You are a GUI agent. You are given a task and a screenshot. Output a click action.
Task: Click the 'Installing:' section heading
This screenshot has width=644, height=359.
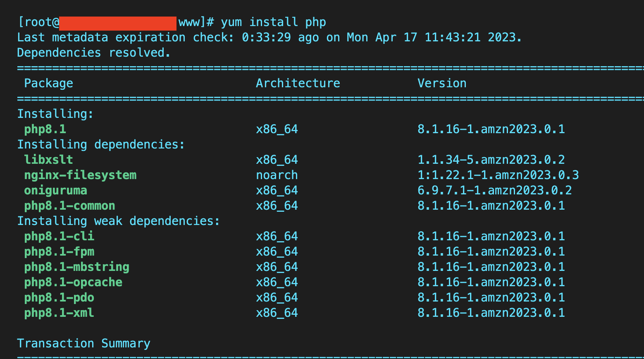[x=55, y=114]
